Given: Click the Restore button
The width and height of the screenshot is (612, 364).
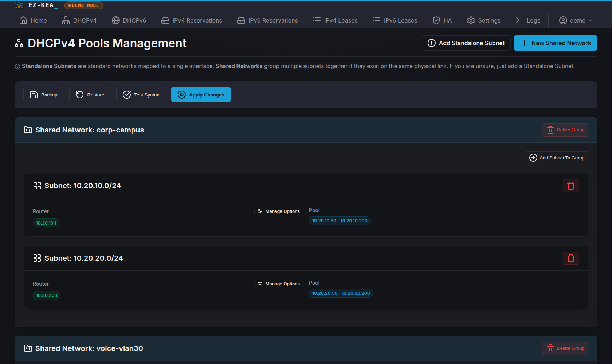Looking at the screenshot, I should click(x=90, y=95).
